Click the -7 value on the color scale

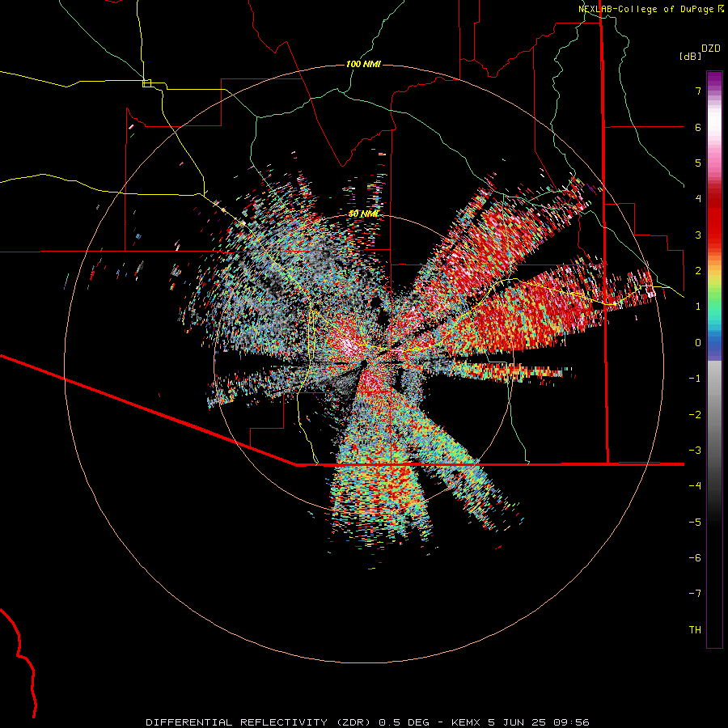(695, 594)
